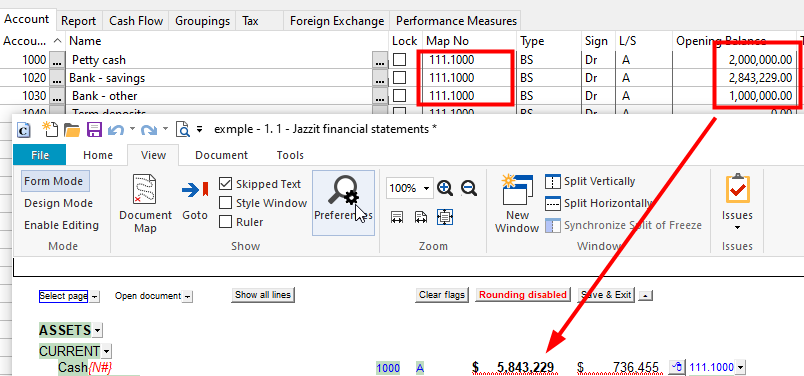804x376 pixels.
Task: Click the Redo arrow icon
Action: pyautogui.click(x=149, y=130)
